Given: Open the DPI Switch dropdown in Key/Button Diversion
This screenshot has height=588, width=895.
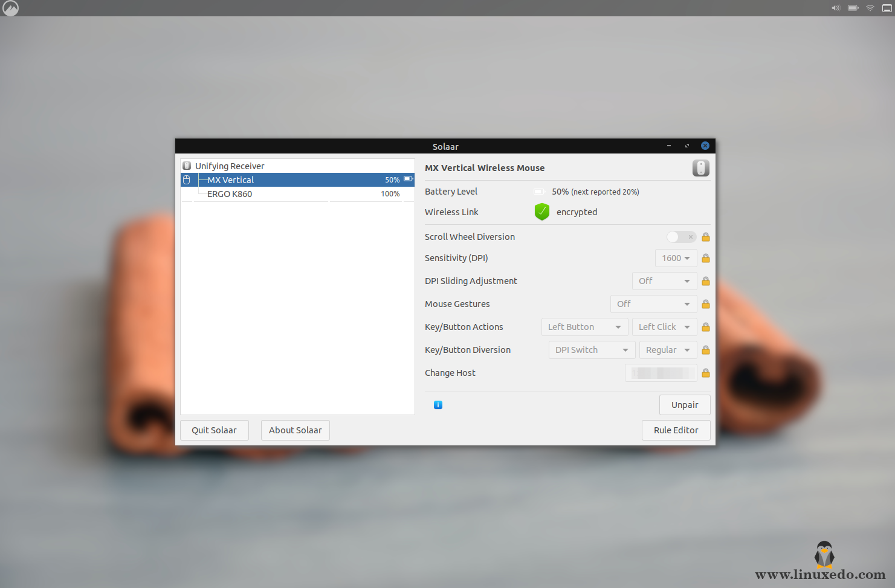Looking at the screenshot, I should click(x=592, y=350).
